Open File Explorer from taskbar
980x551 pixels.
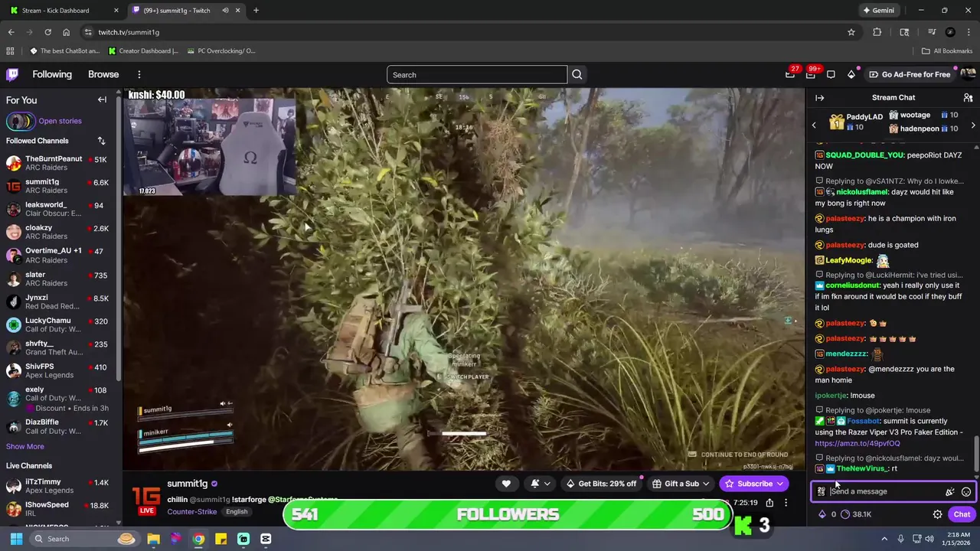coord(153,539)
